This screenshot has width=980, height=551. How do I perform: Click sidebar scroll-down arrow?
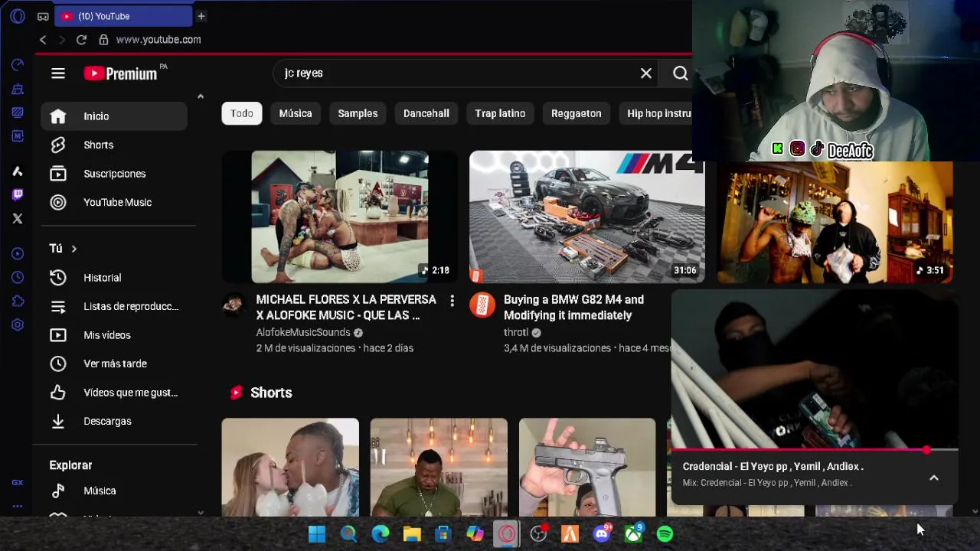tap(201, 512)
